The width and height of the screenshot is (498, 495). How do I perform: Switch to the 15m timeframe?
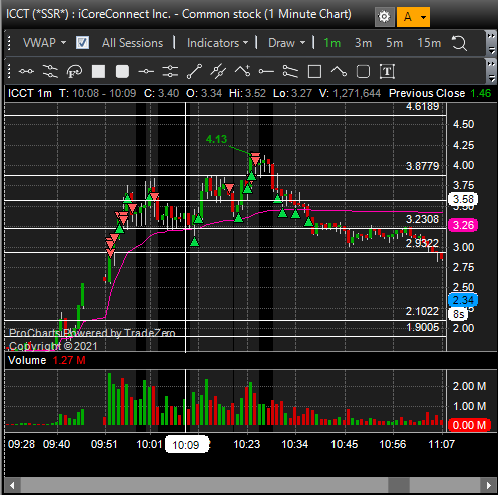click(429, 43)
